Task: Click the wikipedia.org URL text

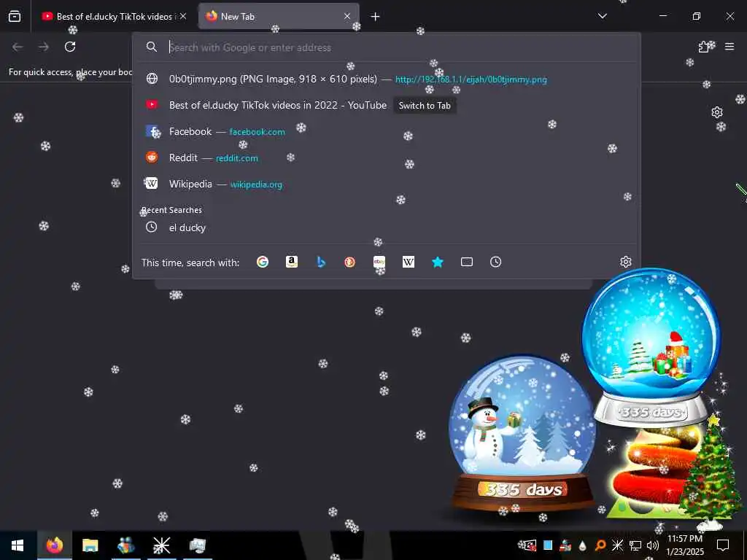Action: [x=256, y=184]
